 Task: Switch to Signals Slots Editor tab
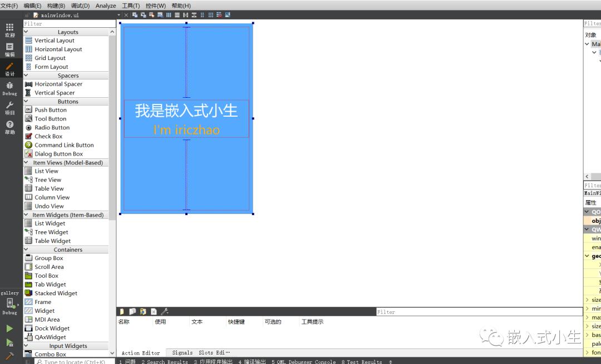point(201,352)
